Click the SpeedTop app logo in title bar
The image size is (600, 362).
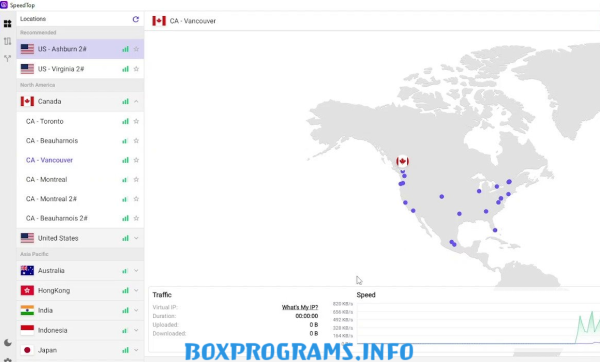click(x=4, y=5)
